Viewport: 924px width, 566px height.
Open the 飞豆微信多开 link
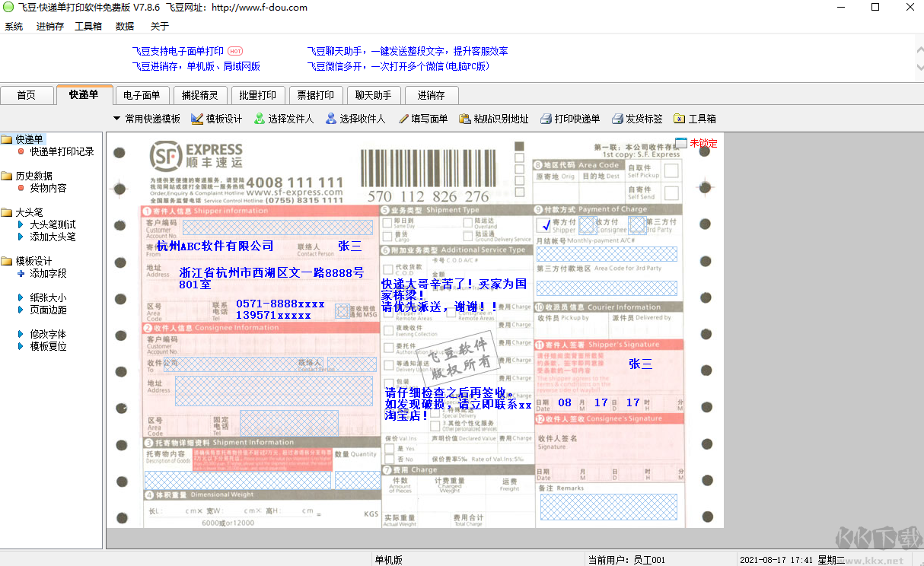coord(398,66)
